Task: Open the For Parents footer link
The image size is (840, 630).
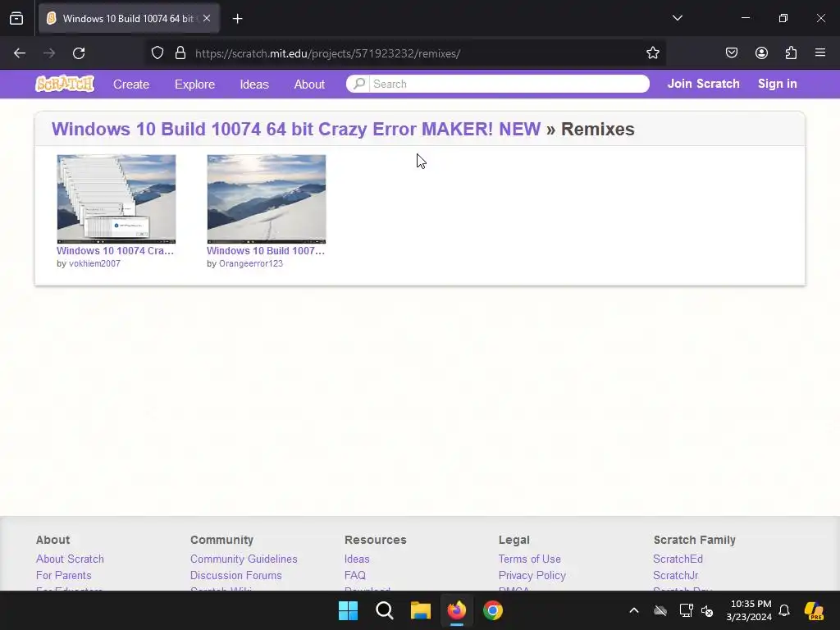Action: click(x=64, y=575)
